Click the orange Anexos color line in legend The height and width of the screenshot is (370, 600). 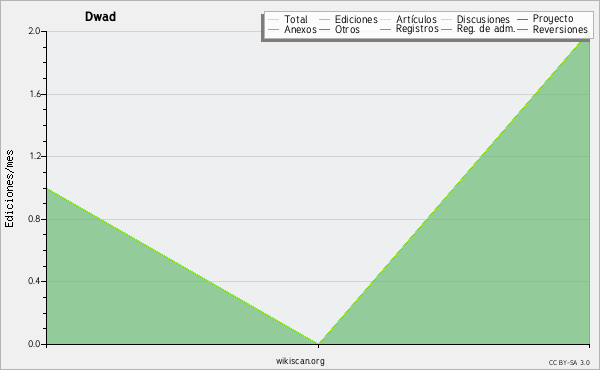pyautogui.click(x=274, y=29)
